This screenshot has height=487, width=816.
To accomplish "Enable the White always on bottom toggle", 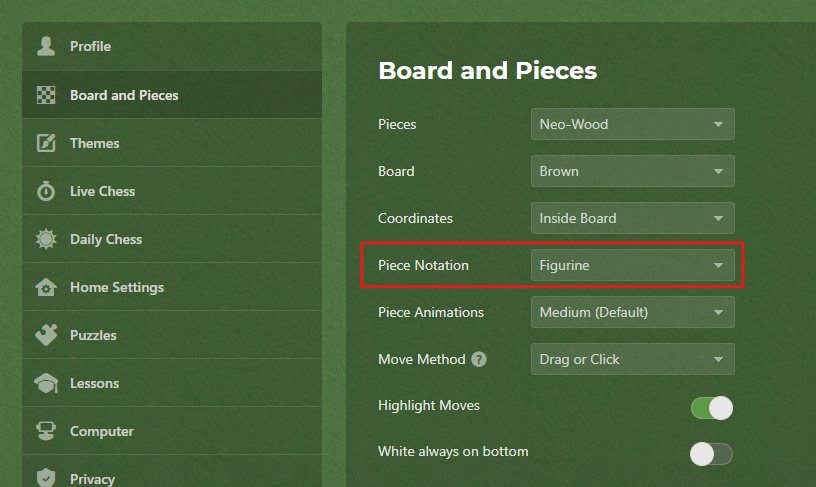I will click(711, 454).
